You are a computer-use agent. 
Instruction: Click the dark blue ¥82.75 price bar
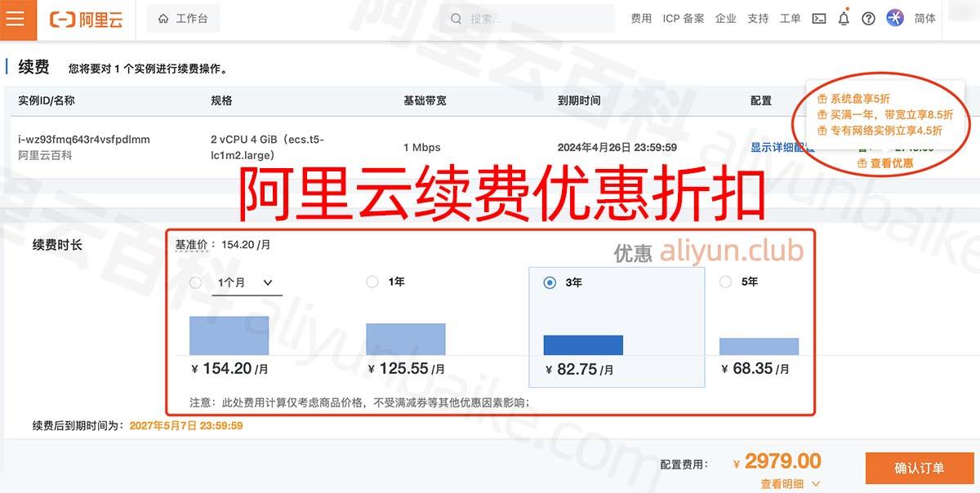[x=583, y=345]
